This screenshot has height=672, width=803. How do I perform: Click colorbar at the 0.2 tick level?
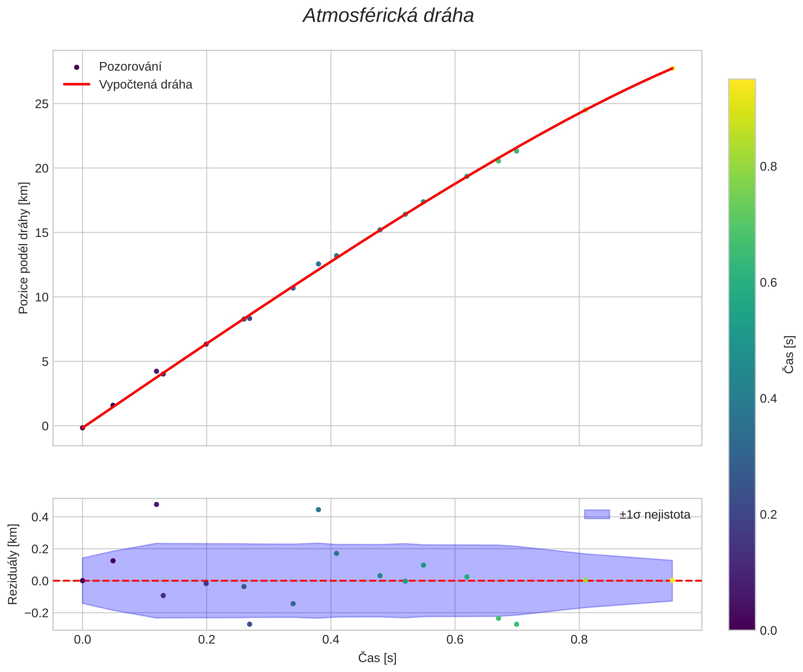coord(742,515)
